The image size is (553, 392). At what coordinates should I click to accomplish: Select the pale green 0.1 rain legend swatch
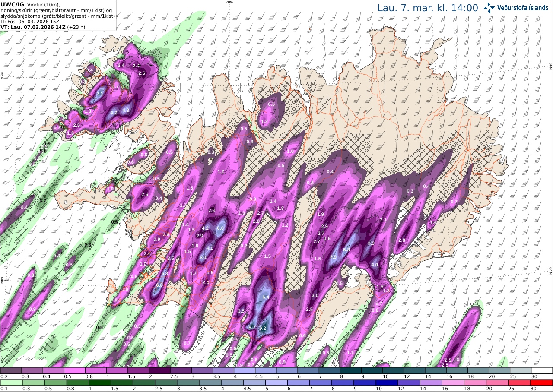pos(11,383)
